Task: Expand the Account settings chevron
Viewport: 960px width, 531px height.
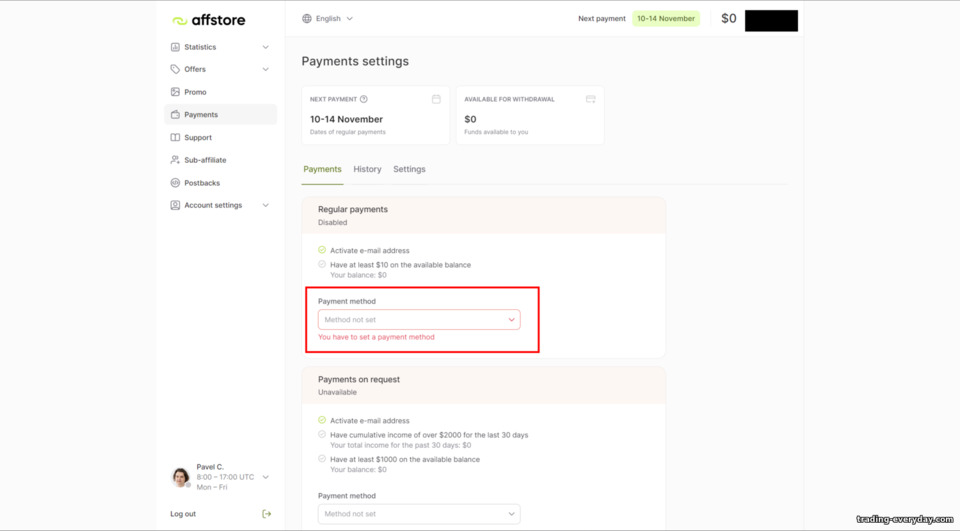Action: pyautogui.click(x=266, y=205)
